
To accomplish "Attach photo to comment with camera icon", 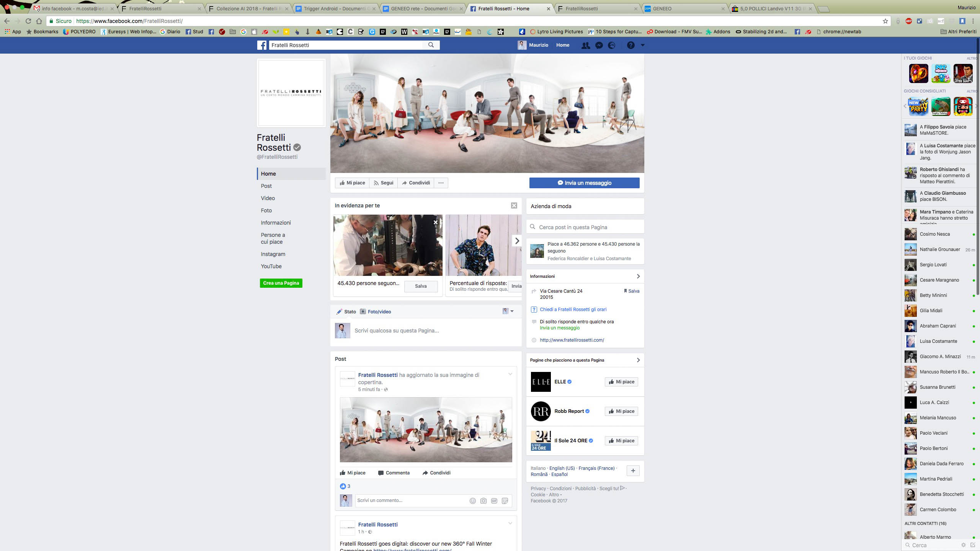I will 483,501.
